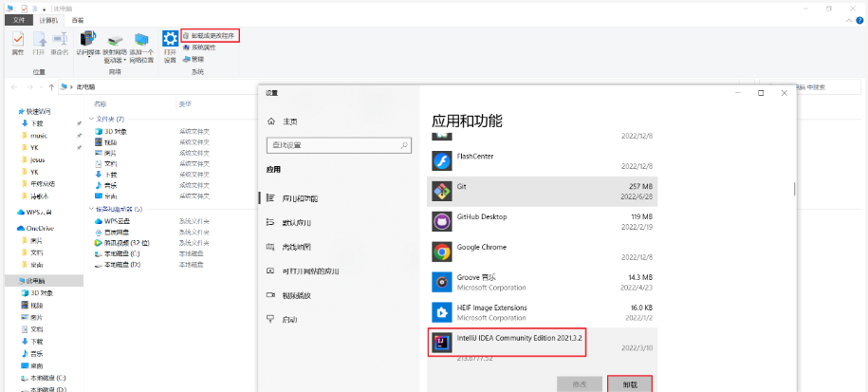
Task: Click 卸载或更改程序 in the Explorer ribbon
Action: (210, 35)
